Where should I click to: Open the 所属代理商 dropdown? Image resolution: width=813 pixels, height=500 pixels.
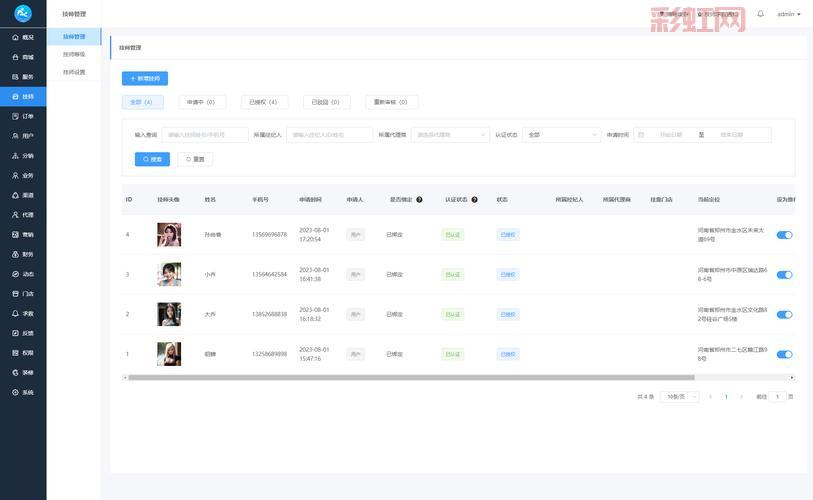coord(451,135)
